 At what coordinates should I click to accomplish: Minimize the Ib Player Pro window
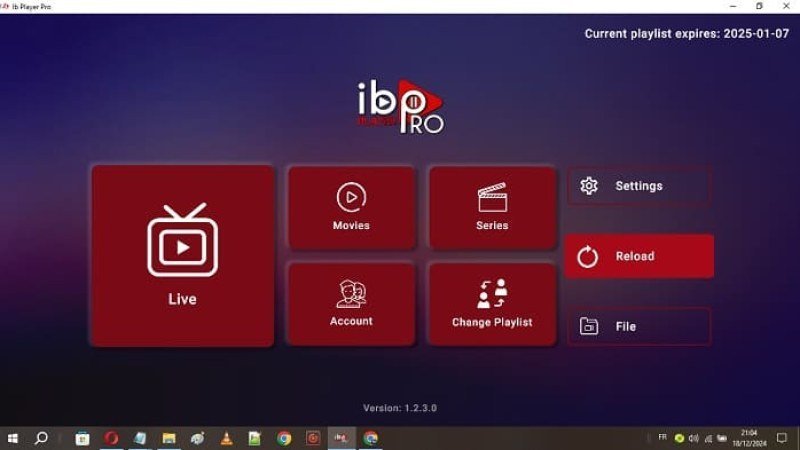coord(733,6)
